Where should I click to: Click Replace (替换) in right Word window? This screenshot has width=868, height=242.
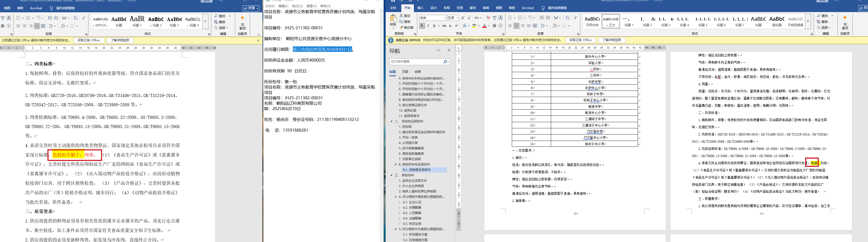[x=823, y=22]
